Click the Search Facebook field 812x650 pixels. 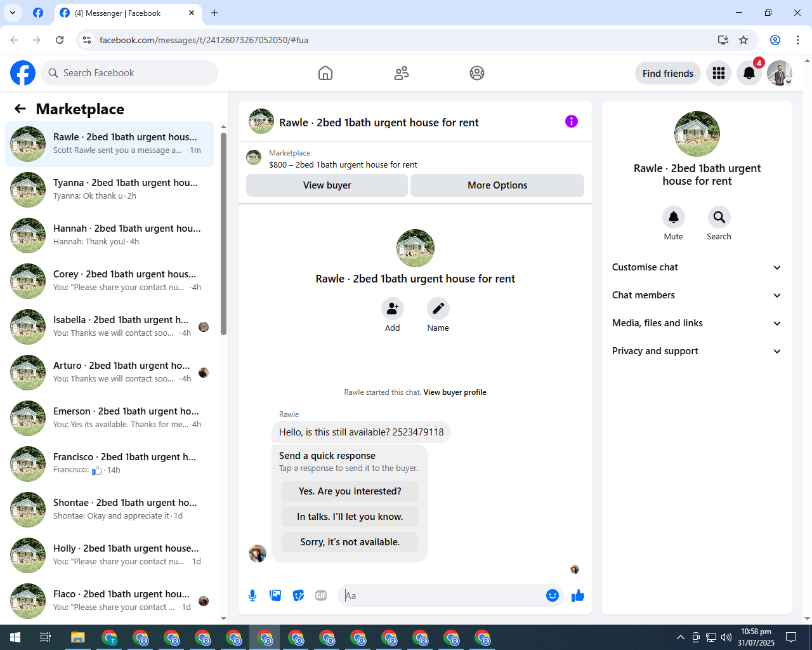pos(129,73)
